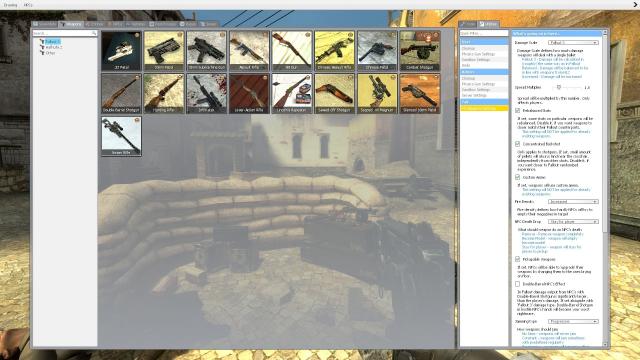The image size is (640, 360).
Task: Spawn the .32 Pistol weapon
Action: [x=121, y=51]
